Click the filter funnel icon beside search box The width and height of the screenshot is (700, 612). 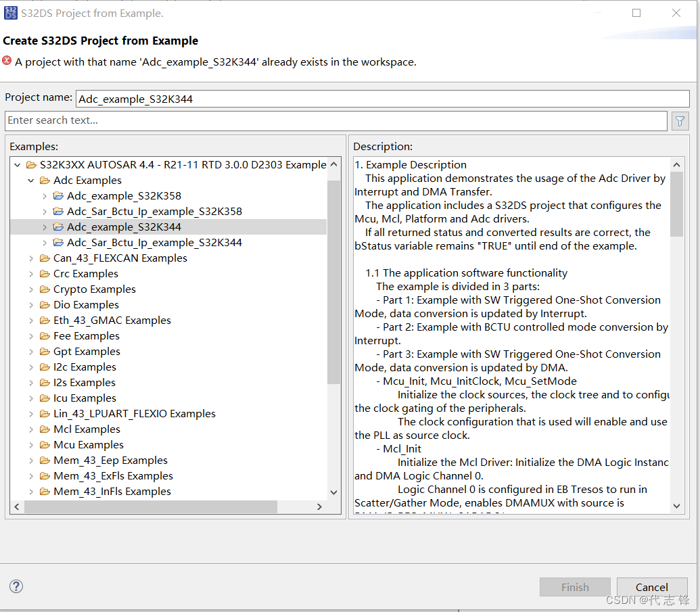pos(680,121)
